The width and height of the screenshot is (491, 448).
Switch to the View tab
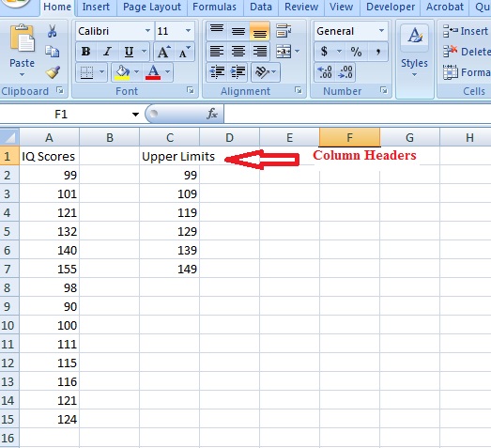341,7
